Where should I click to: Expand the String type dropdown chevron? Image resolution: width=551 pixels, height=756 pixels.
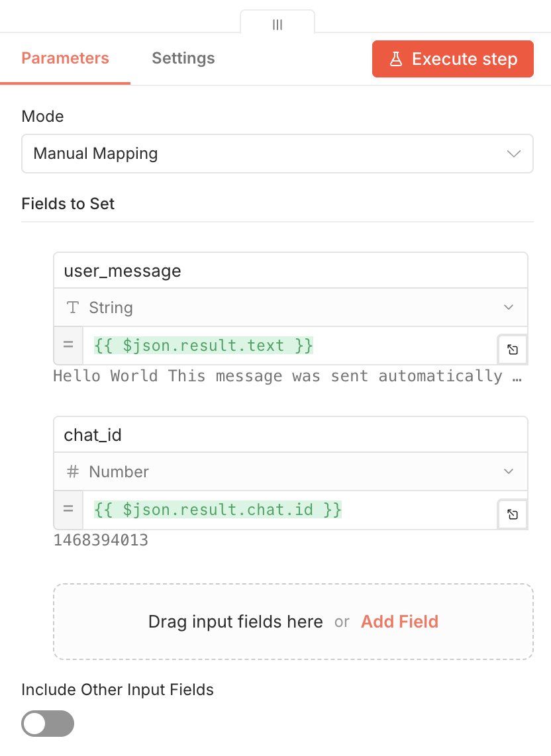(509, 307)
